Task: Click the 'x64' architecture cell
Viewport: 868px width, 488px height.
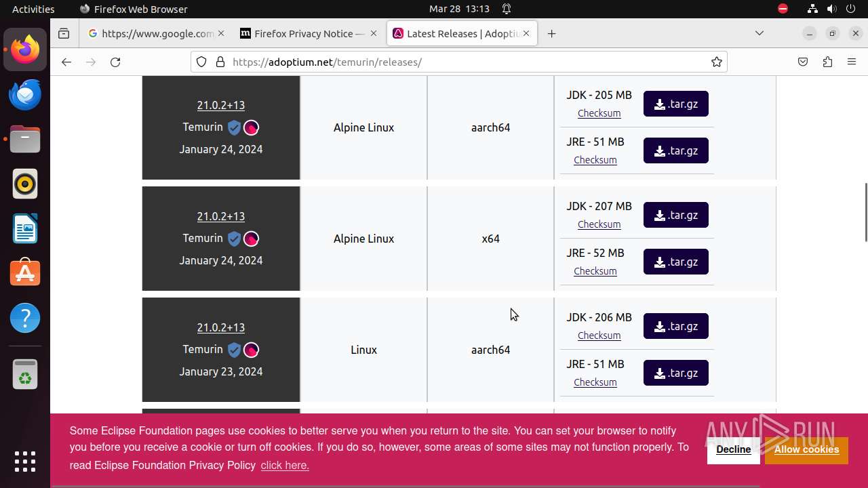Action: pyautogui.click(x=490, y=239)
